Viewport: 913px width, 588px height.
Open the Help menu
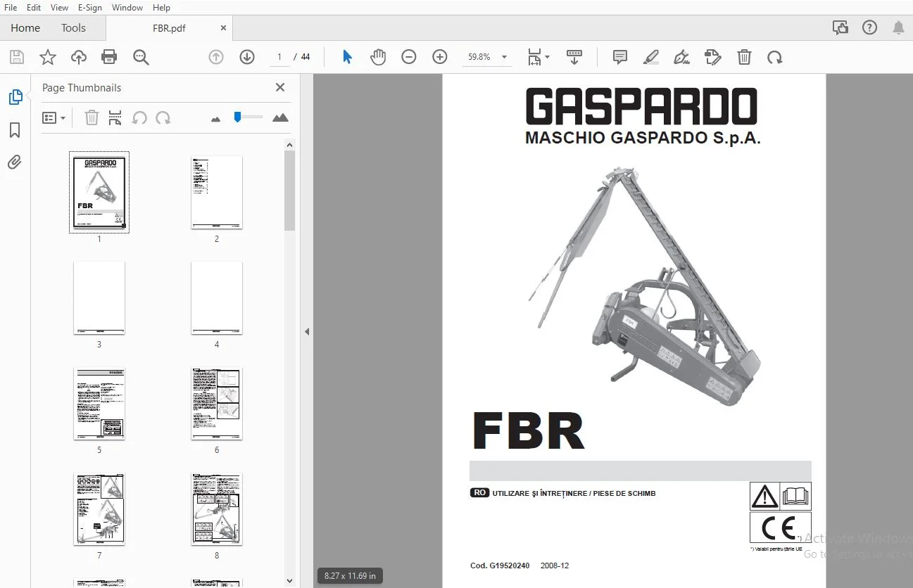point(161,8)
